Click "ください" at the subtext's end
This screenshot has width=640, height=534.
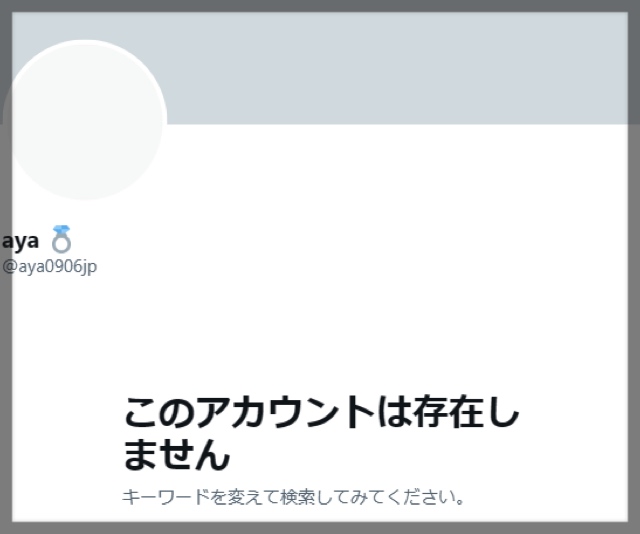[421, 497]
